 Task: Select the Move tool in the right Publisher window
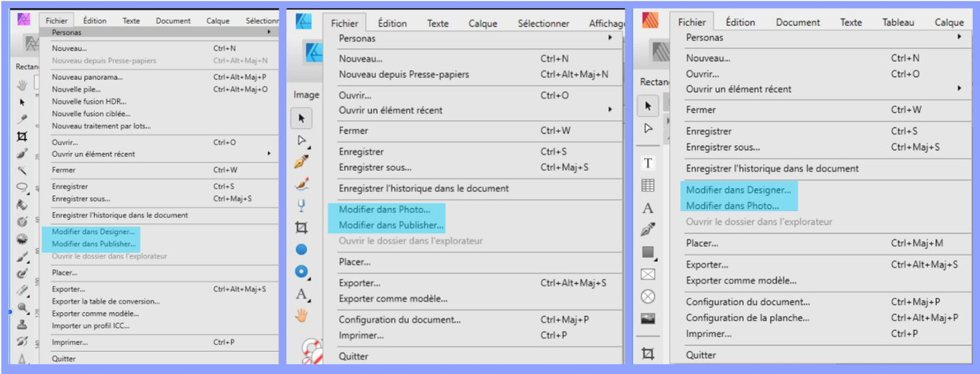click(648, 106)
